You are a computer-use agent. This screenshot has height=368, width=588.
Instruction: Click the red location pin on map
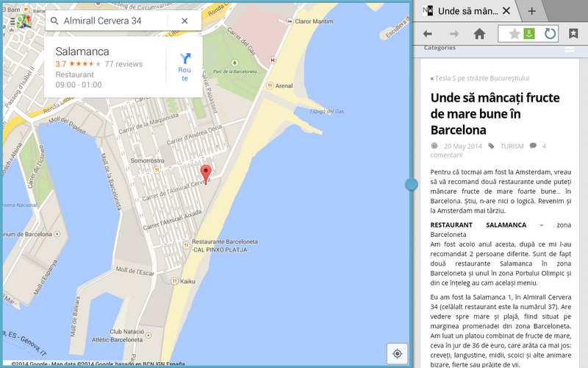pos(206,174)
